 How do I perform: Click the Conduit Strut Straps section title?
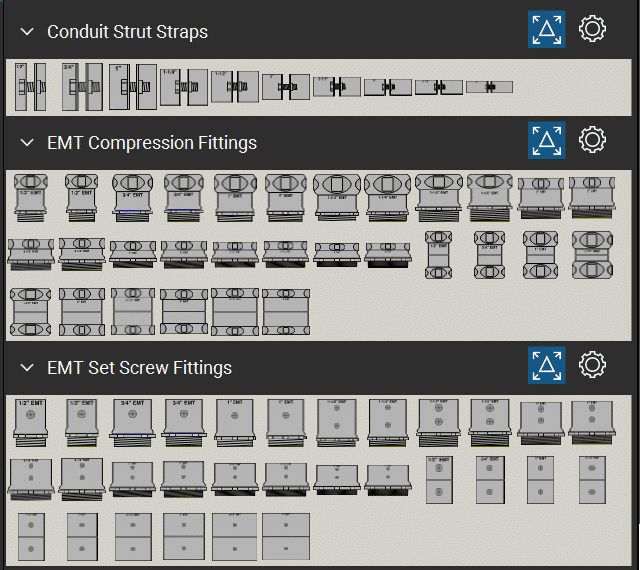[x=127, y=32]
